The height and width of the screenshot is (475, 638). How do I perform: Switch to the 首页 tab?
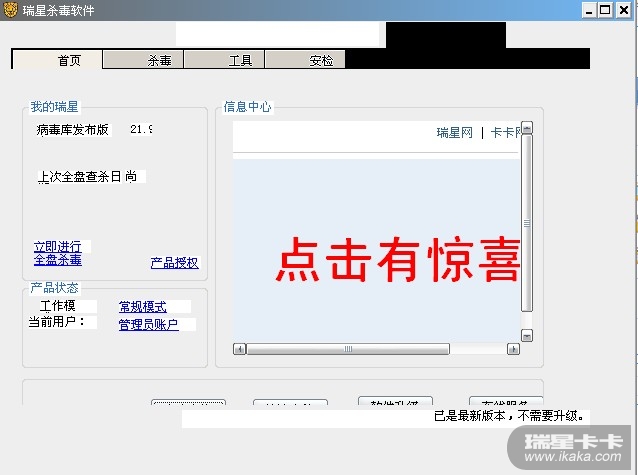57,60
